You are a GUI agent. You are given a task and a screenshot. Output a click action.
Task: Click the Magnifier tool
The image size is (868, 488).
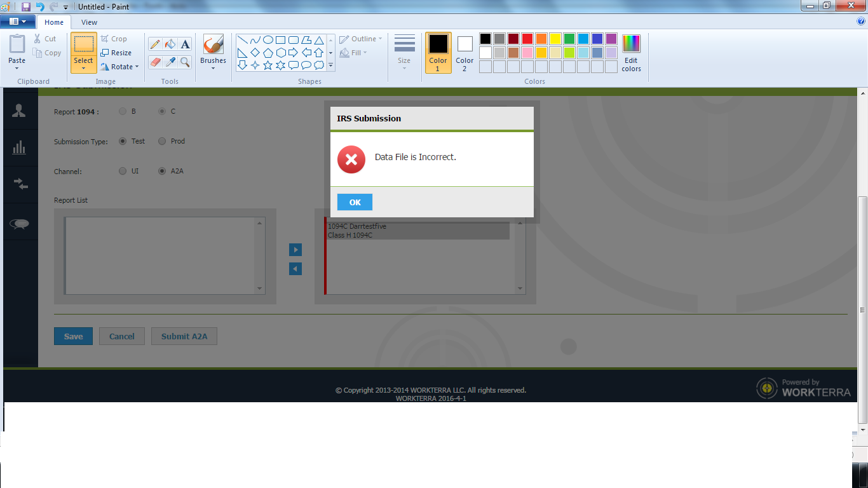185,62
